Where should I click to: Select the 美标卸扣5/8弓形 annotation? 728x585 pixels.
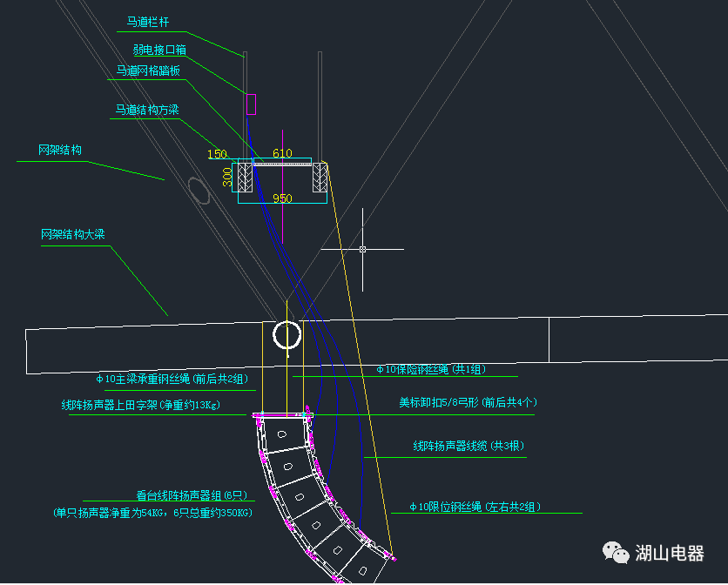[x=468, y=402]
